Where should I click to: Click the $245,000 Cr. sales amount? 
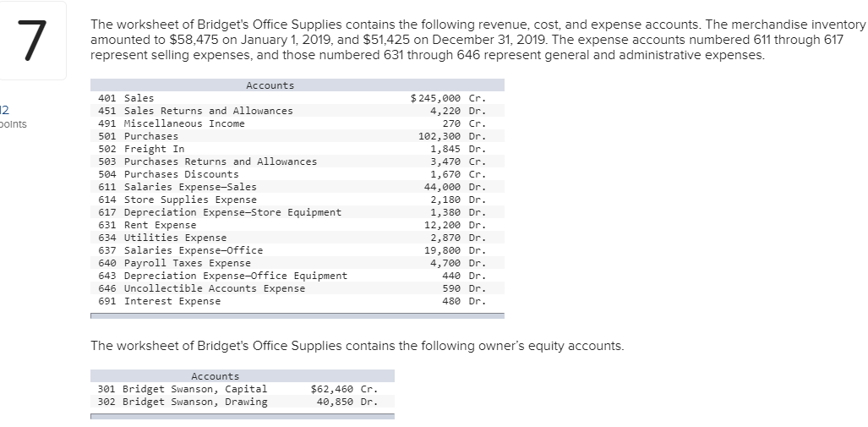(x=449, y=98)
